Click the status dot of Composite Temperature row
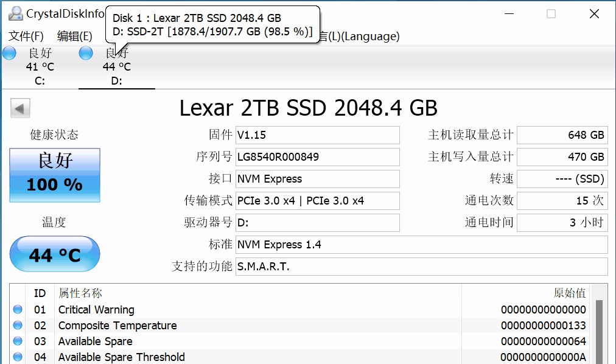The image size is (616, 364). point(18,325)
